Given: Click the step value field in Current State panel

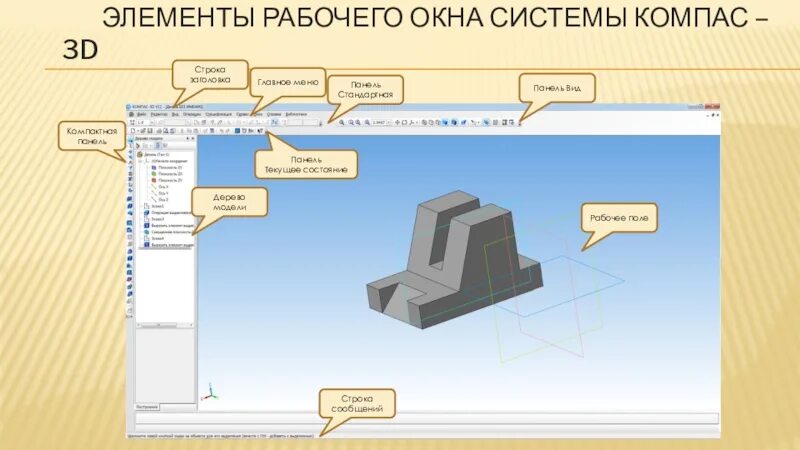Looking at the screenshot, I should 141,122.
